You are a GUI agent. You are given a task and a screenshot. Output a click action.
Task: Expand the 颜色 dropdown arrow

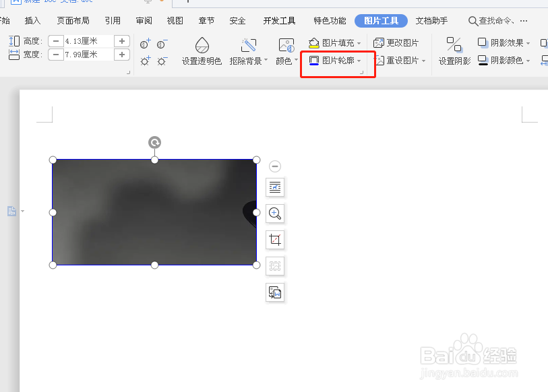tap(297, 60)
